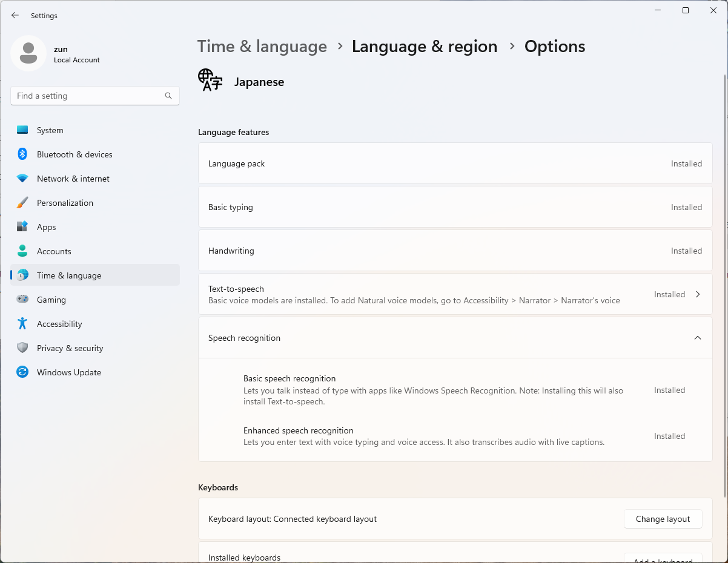728x563 pixels.
Task: Open Gaming settings
Action: point(95,300)
